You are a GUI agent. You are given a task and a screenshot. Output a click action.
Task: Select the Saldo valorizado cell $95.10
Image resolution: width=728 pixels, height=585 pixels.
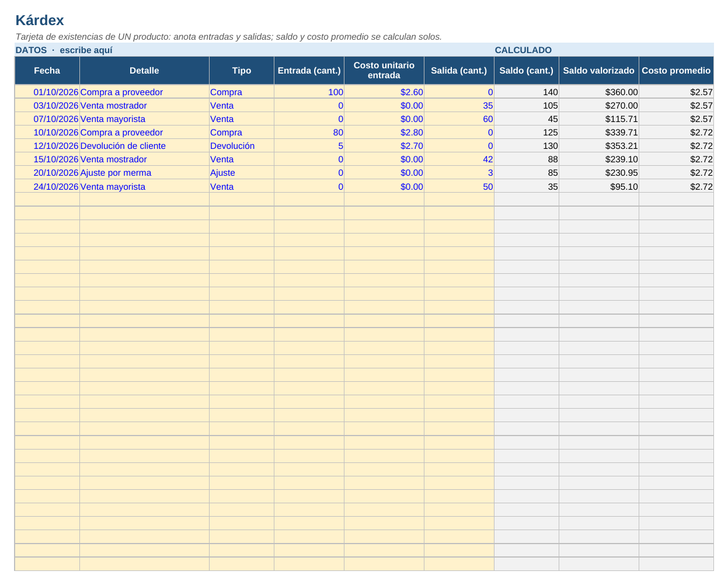(x=599, y=187)
